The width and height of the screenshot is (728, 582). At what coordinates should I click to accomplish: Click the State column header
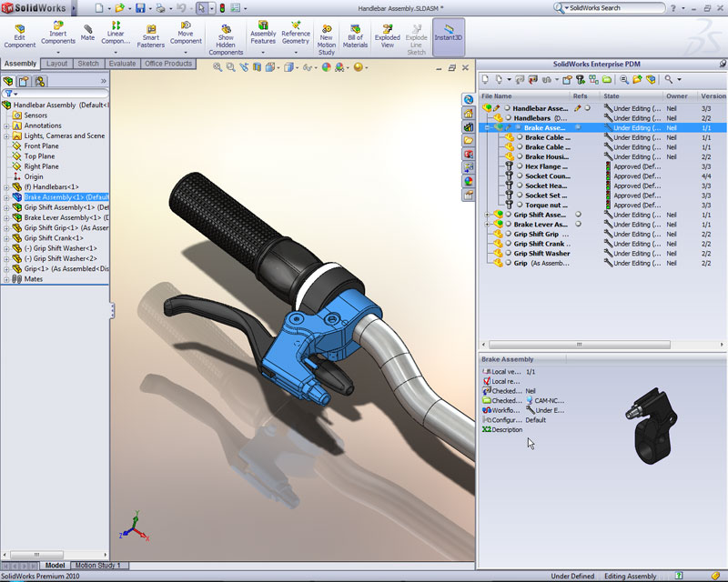pos(612,95)
